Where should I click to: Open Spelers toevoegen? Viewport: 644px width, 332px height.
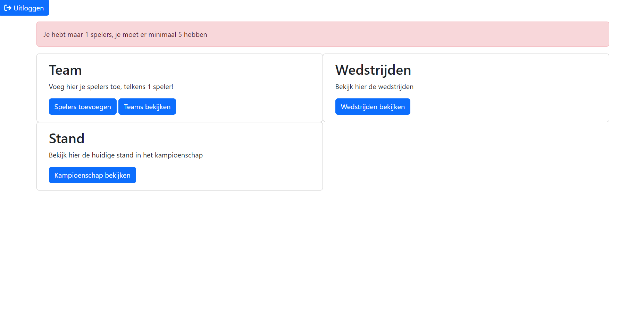click(83, 107)
